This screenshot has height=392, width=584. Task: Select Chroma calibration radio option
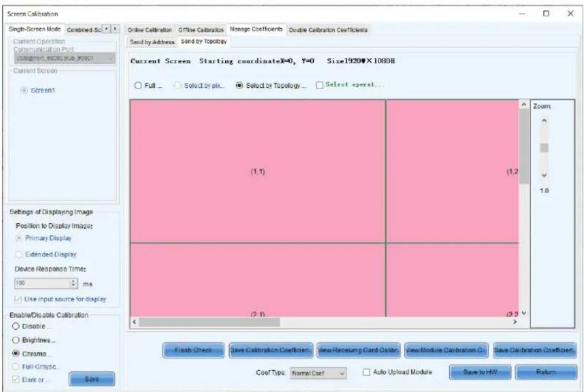[16, 354]
